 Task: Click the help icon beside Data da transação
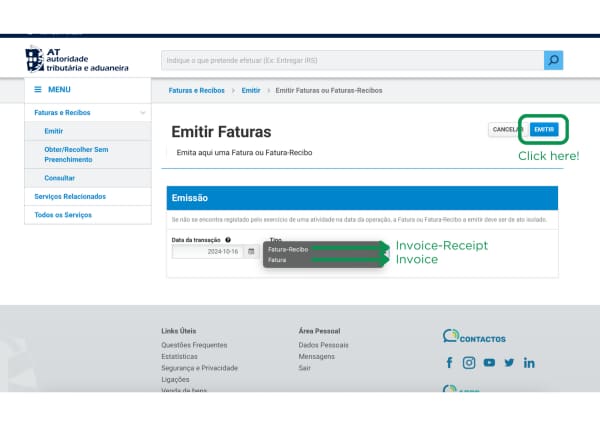pyautogui.click(x=228, y=240)
